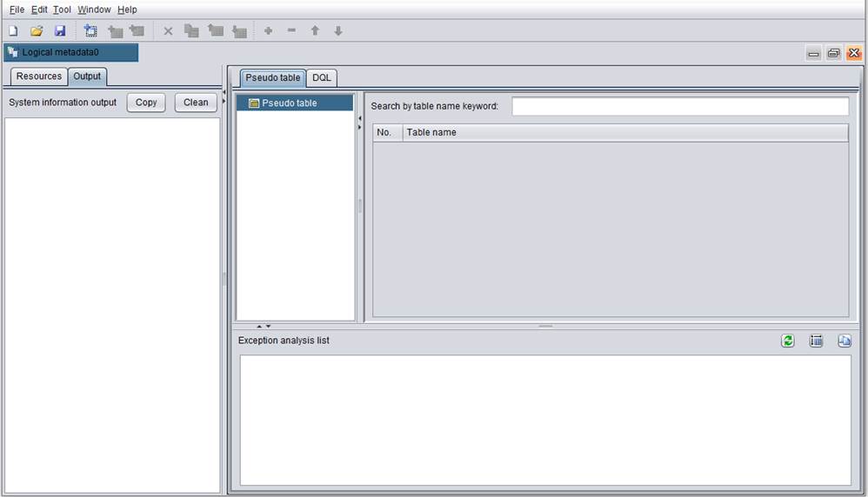868x497 pixels.
Task: Click the dashed-selection table icon in toolbar
Action: 90,30
